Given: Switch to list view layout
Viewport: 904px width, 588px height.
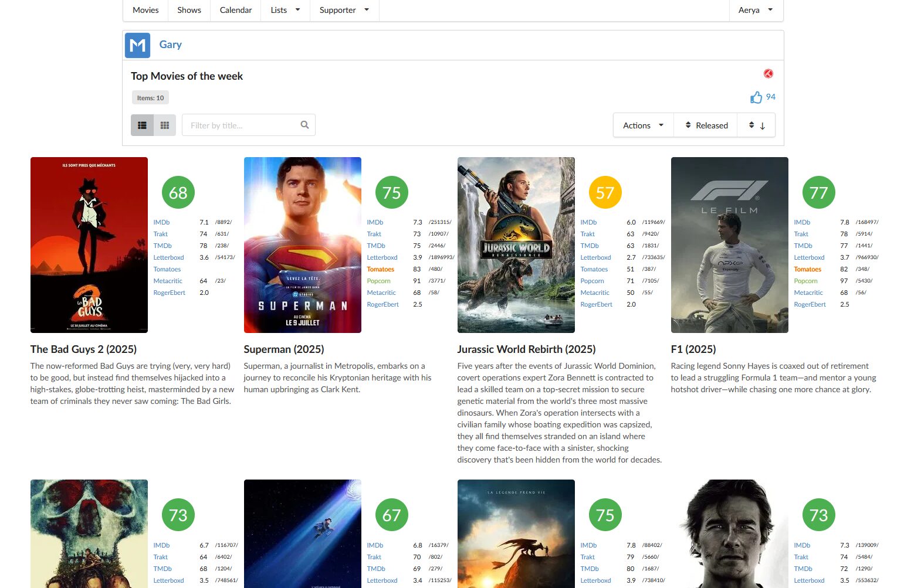Looking at the screenshot, I should click(x=142, y=125).
